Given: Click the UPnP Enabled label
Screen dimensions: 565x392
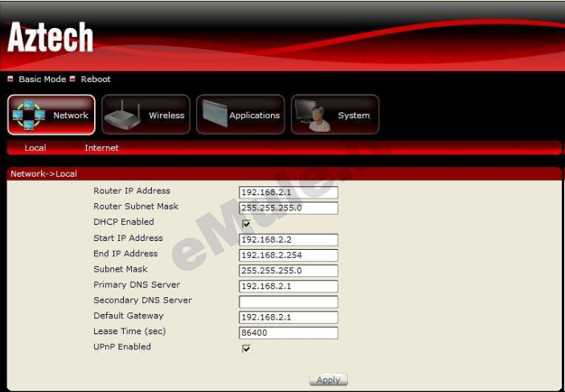Looking at the screenshot, I should pos(122,346).
